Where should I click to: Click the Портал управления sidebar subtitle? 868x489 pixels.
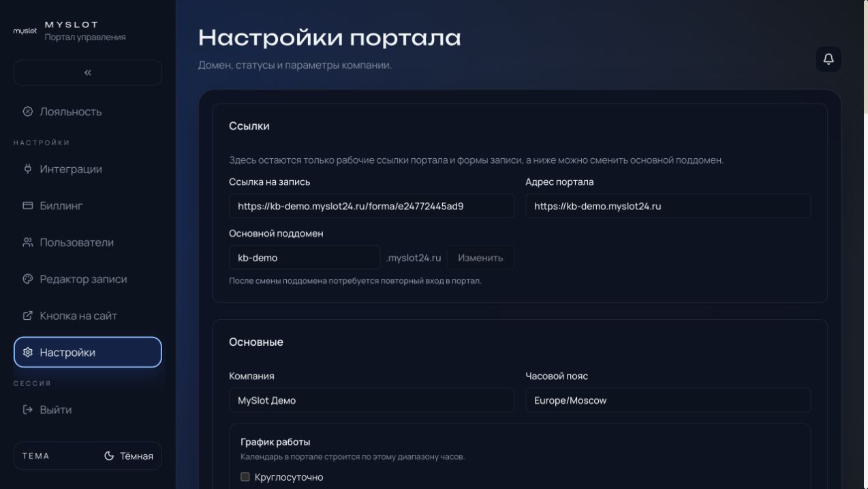(x=85, y=38)
